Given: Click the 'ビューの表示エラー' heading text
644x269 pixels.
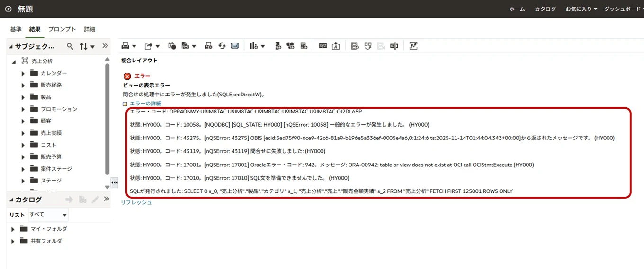Looking at the screenshot, I should [x=146, y=86].
